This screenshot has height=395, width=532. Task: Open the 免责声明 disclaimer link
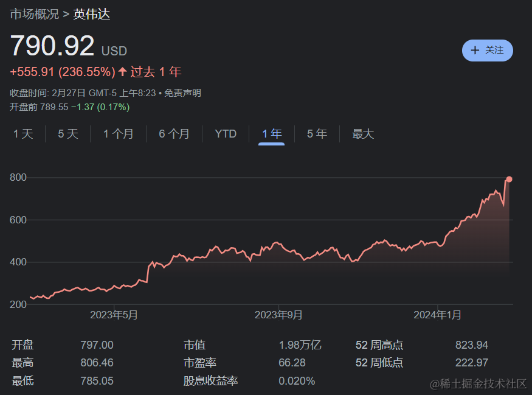[x=183, y=93]
